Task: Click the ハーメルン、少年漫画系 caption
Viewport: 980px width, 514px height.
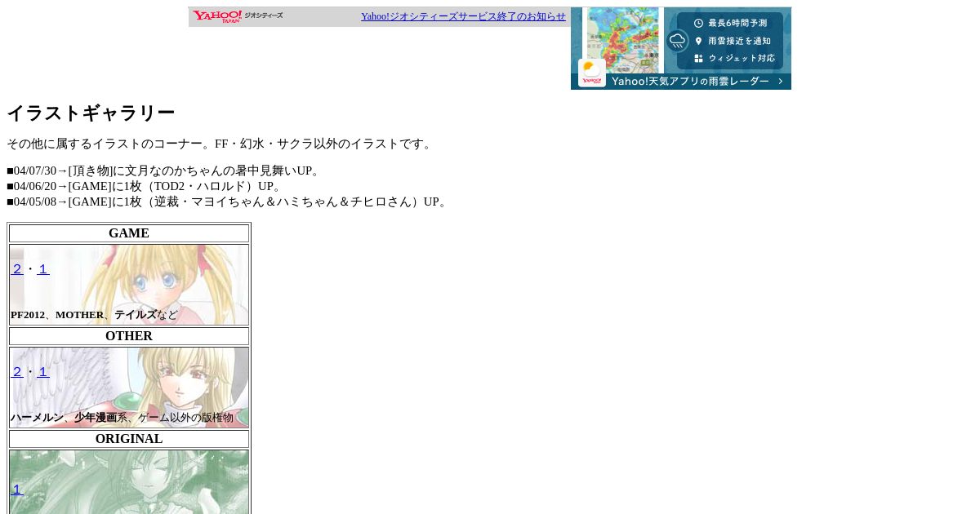Action: click(x=122, y=418)
